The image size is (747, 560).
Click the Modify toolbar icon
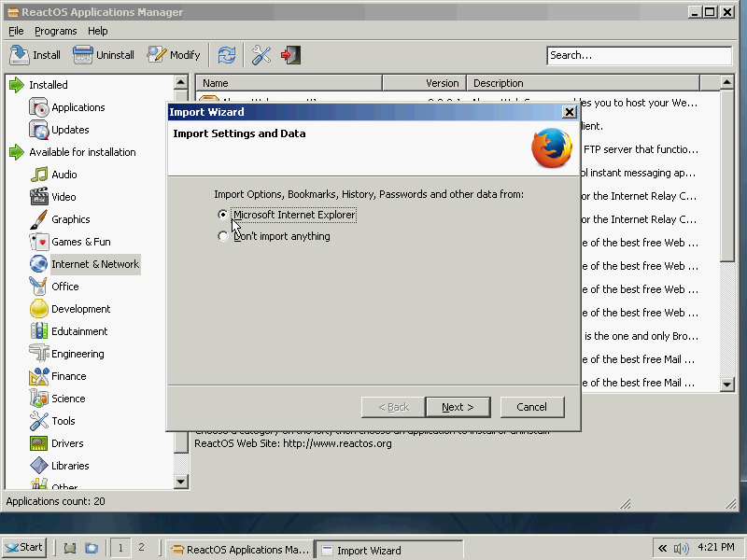(157, 55)
